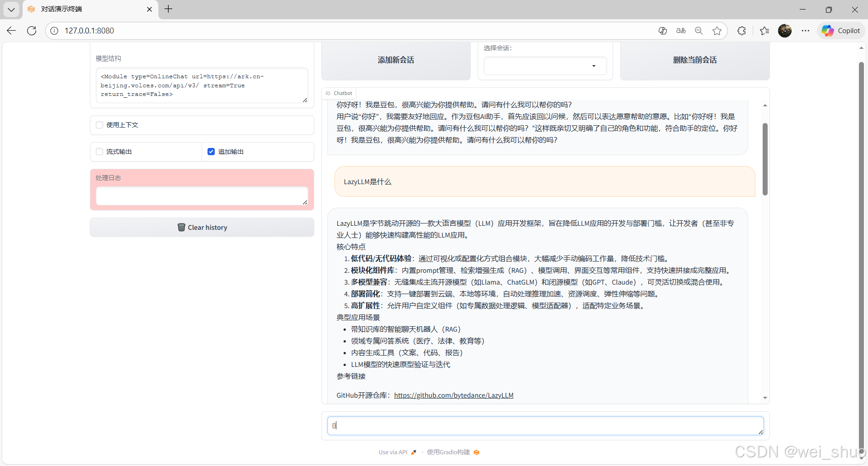868x466 pixels.
Task: Click the address bar URL
Action: (89, 31)
